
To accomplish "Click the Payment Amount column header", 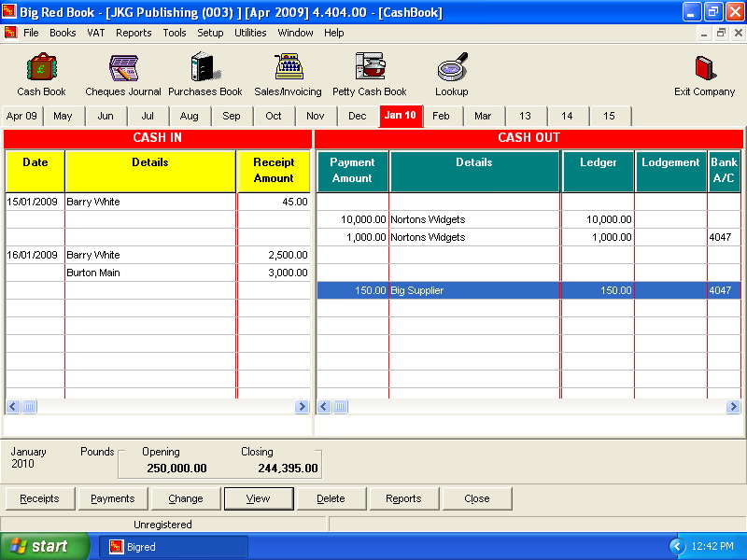I will [x=353, y=171].
